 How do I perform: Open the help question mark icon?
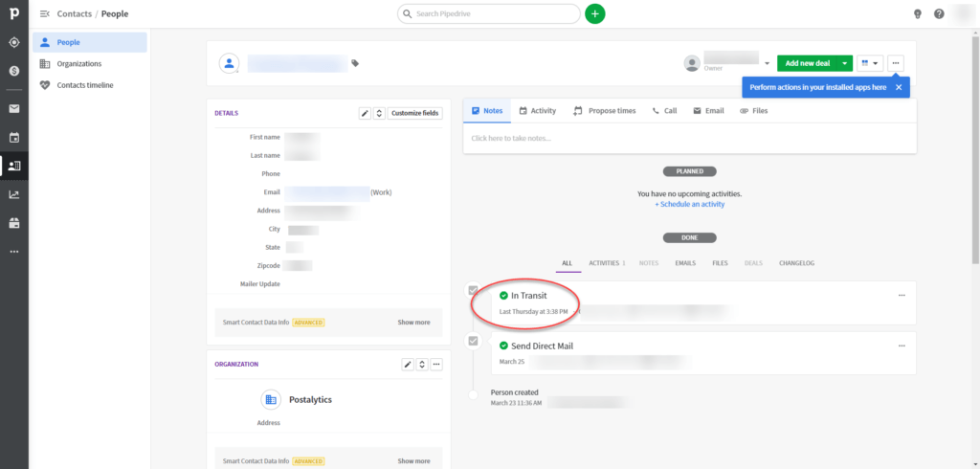(939, 13)
